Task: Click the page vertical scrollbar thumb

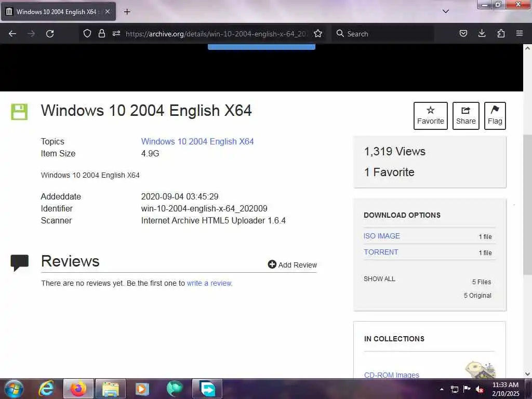Action: coord(527,205)
